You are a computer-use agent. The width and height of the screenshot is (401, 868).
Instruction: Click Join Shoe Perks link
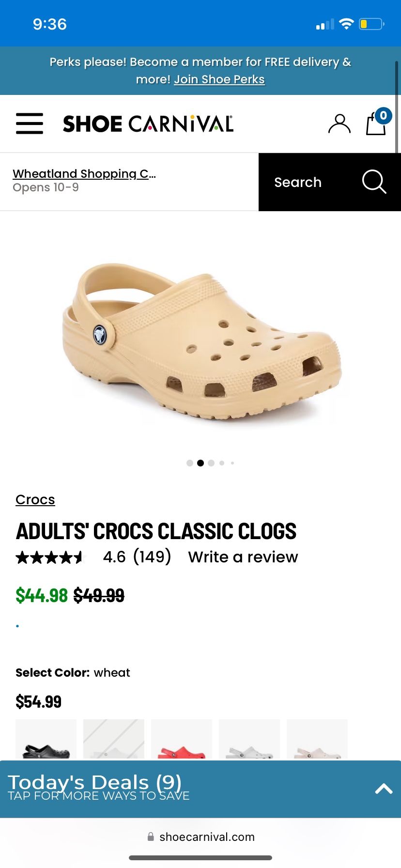(219, 79)
